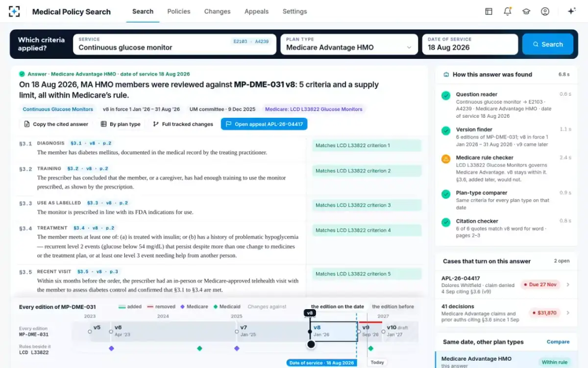Open Medicare: LCD L33822 Glucose Monitors tag
The width and height of the screenshot is (588, 368).
pos(314,109)
